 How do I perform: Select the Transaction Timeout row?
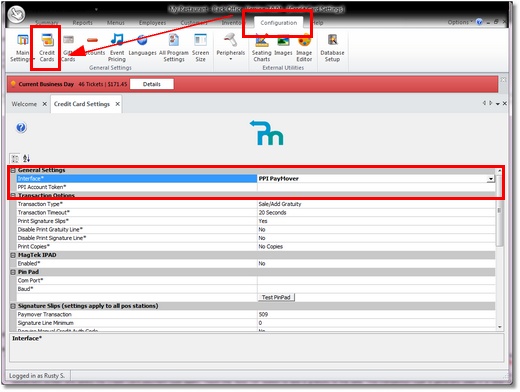point(256,213)
